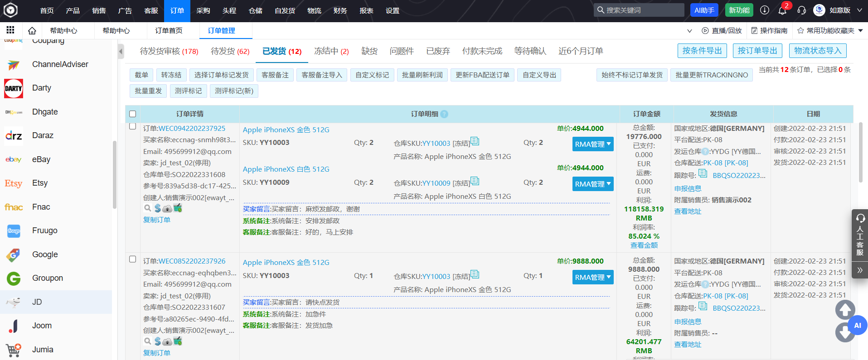Click the download circle icon in header

tap(765, 10)
